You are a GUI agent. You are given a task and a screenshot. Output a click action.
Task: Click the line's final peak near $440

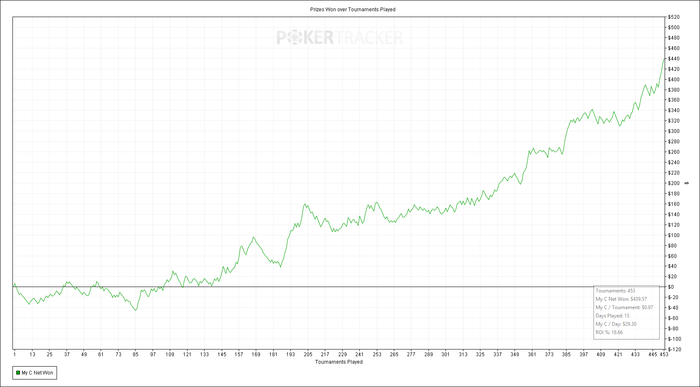(x=663, y=59)
